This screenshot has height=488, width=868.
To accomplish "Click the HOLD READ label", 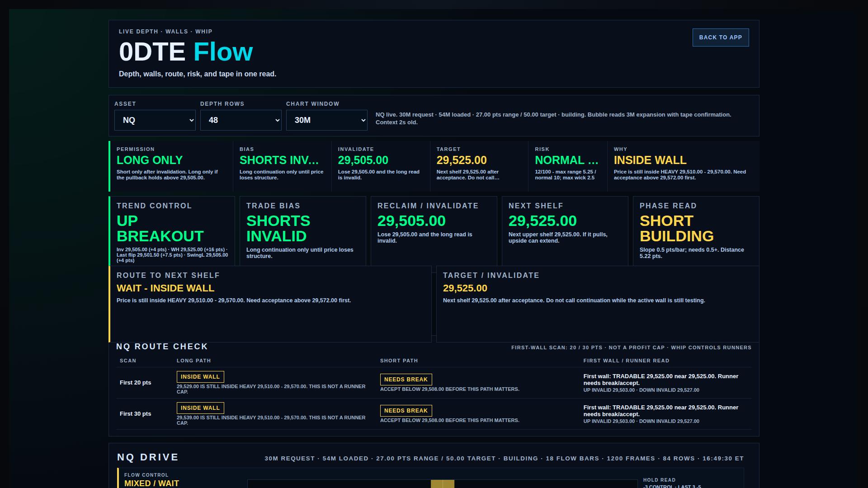I will [660, 480].
